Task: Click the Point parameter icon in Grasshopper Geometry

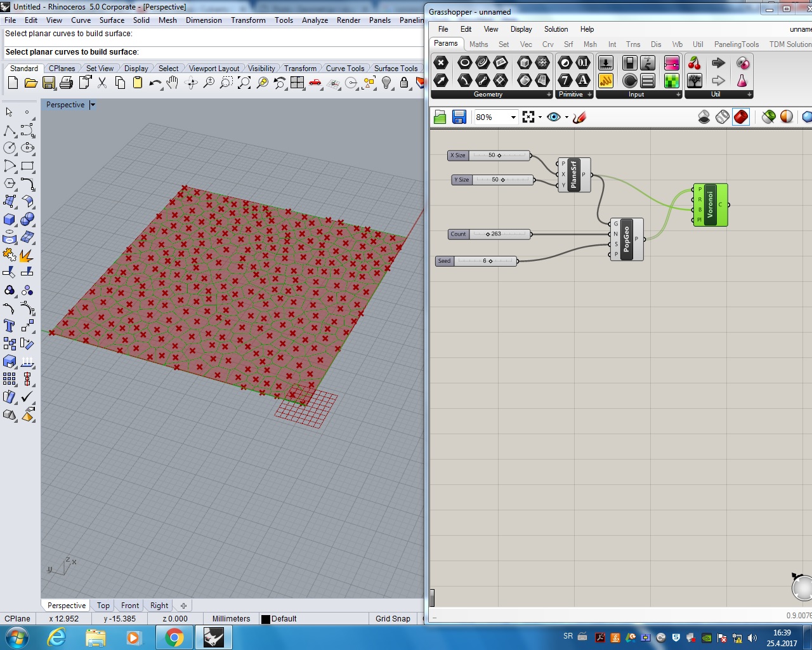Action: pyautogui.click(x=441, y=62)
